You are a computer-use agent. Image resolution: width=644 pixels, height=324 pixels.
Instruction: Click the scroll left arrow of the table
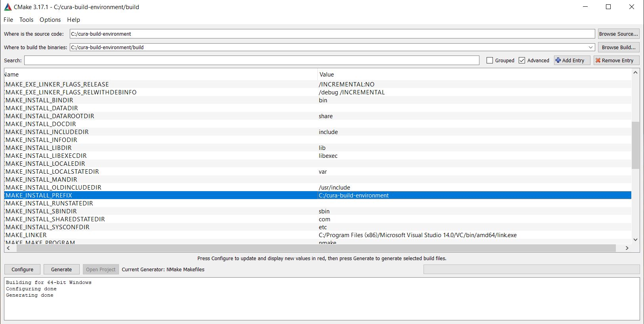(8, 248)
